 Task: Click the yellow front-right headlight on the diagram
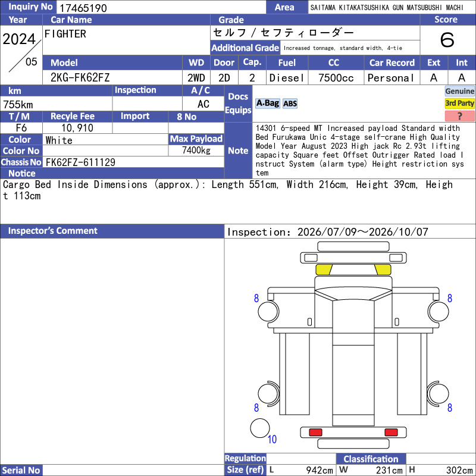[x=383, y=270]
